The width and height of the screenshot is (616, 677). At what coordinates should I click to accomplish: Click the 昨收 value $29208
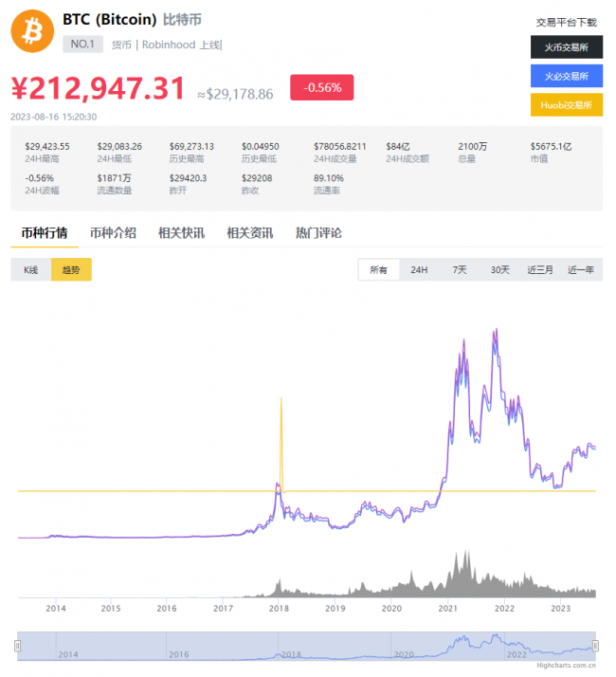coord(257,178)
